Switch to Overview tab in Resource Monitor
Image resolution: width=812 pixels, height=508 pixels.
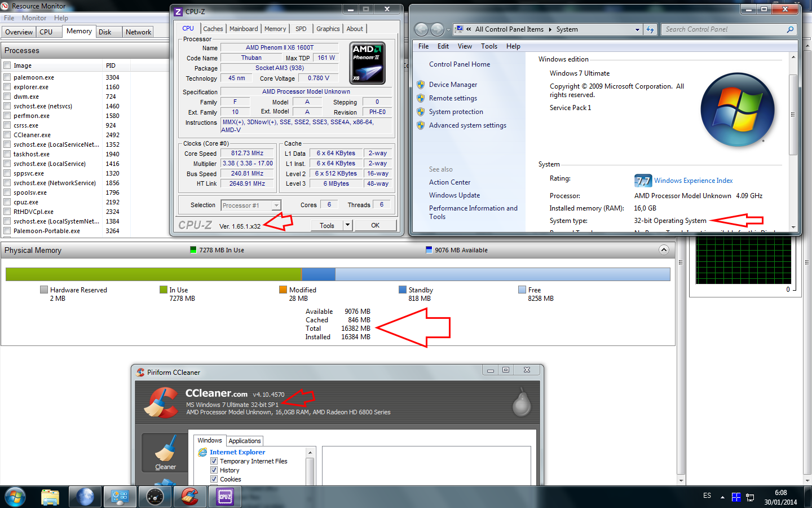coord(19,32)
